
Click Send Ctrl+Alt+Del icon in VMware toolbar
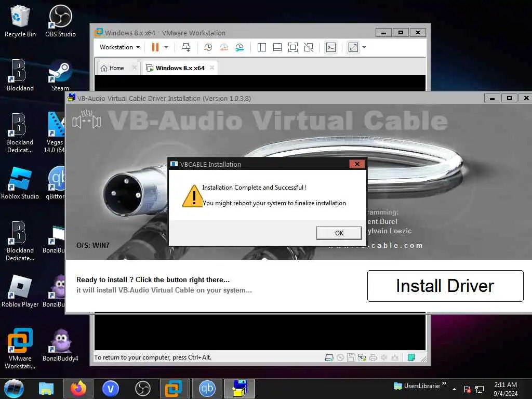coord(186,47)
